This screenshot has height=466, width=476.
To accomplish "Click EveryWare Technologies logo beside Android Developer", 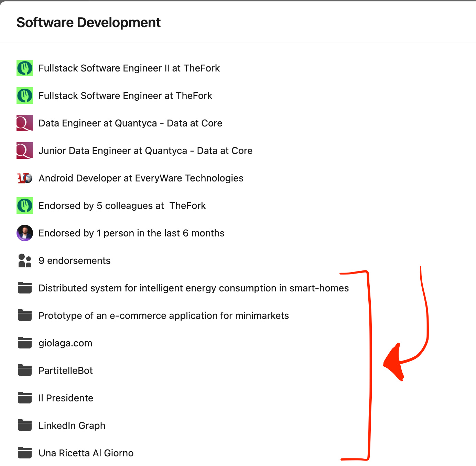I will [25, 178].
